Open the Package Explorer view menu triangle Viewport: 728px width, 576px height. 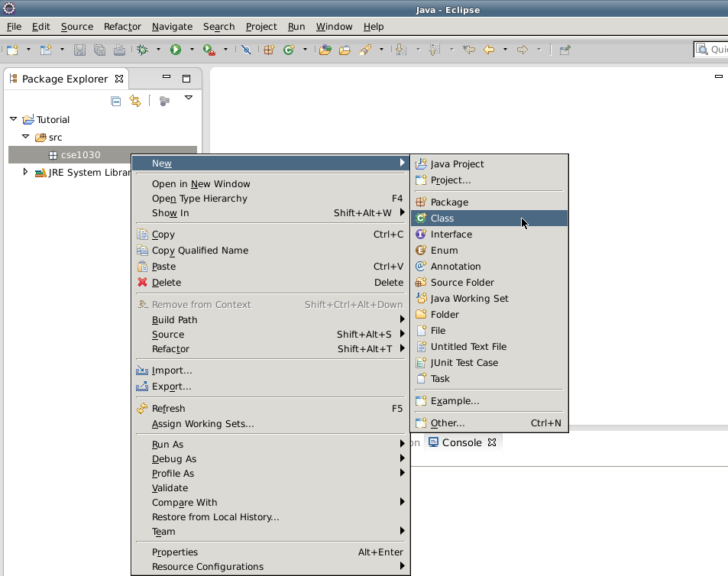(189, 98)
